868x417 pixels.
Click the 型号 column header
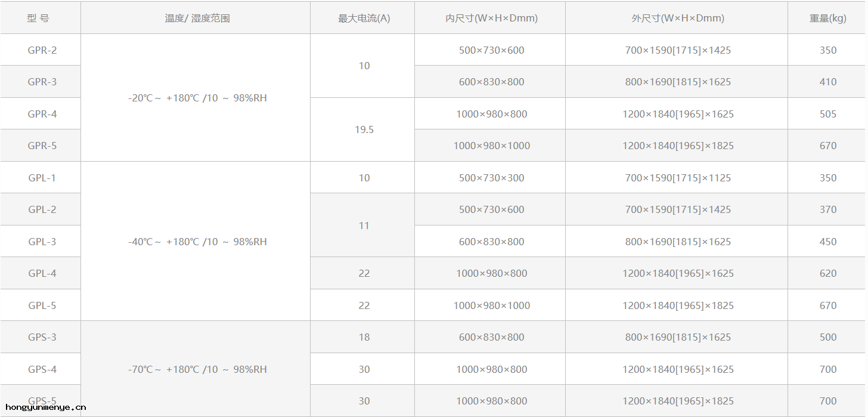tap(38, 18)
